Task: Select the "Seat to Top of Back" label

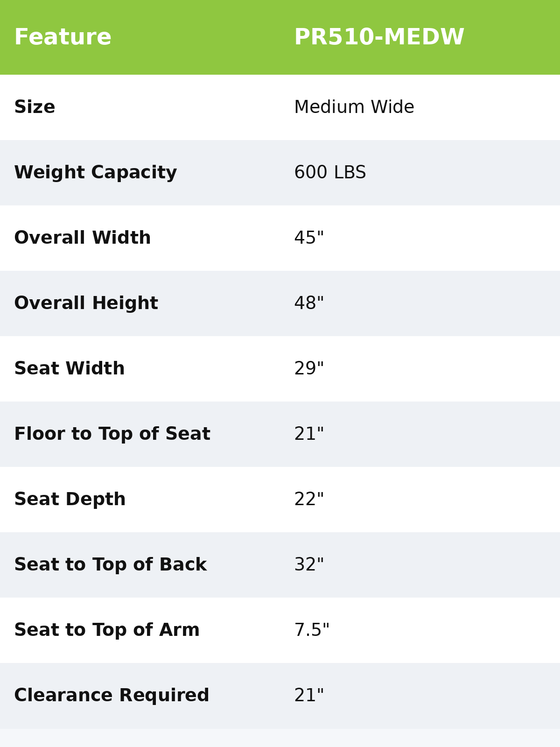Action: pos(111,565)
